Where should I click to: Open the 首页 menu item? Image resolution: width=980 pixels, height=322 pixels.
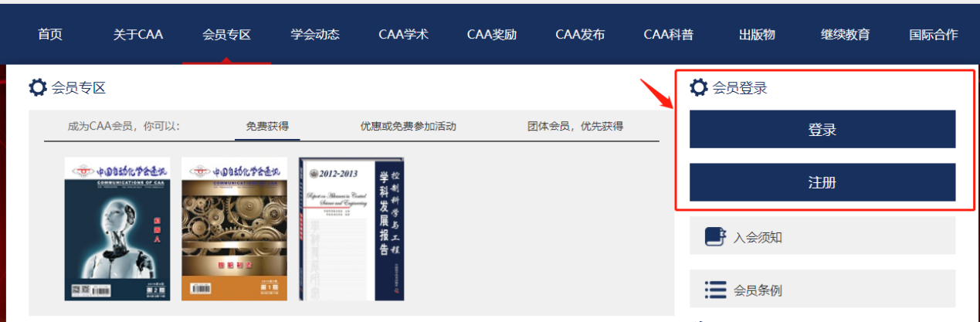[x=50, y=35]
